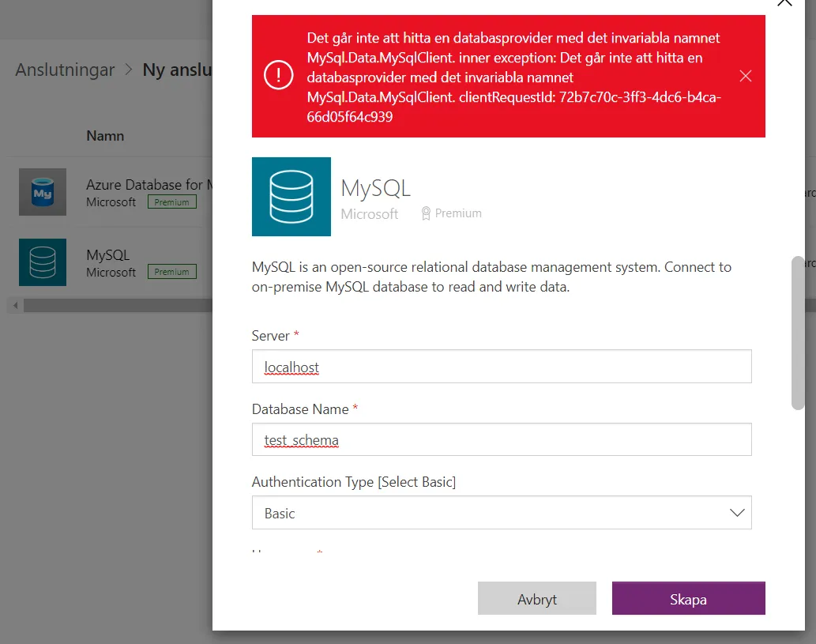Open the Authentication Type dropdown

(502, 513)
